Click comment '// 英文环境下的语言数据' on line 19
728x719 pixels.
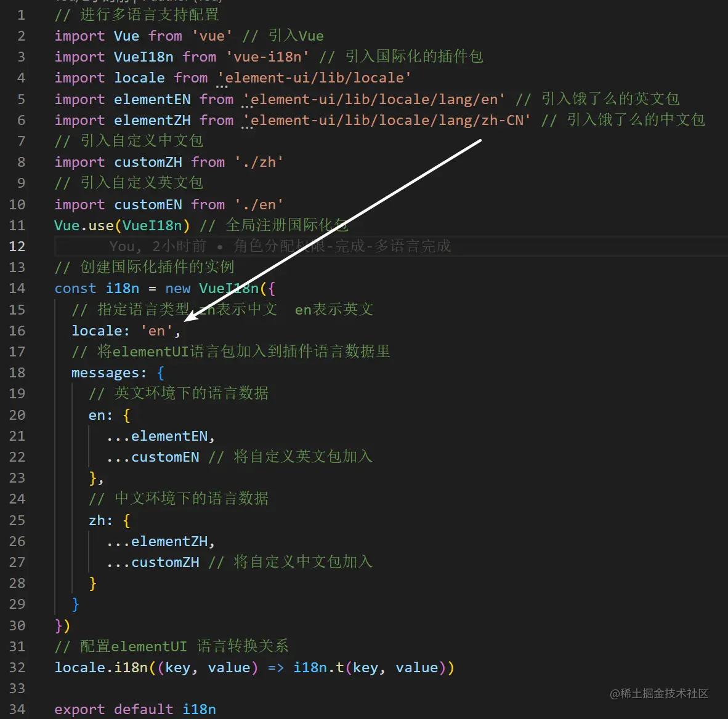[178, 393]
